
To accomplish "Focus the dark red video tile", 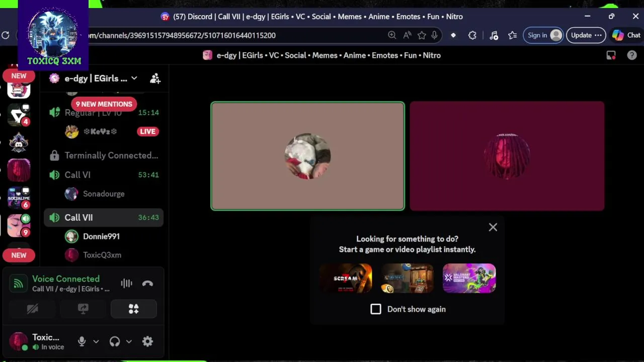I will pyautogui.click(x=507, y=156).
